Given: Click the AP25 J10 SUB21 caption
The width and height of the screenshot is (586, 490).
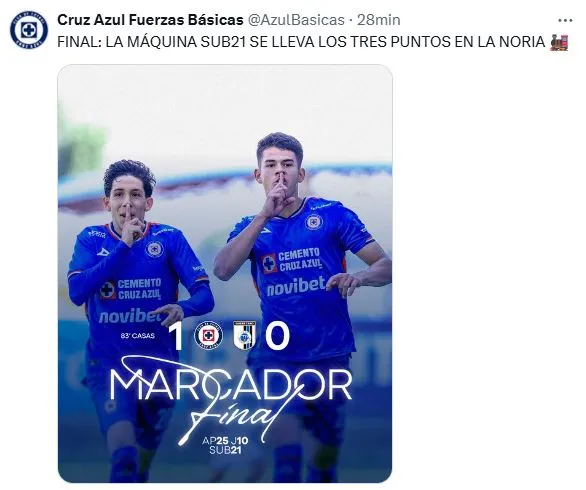Looking at the screenshot, I should tap(225, 446).
